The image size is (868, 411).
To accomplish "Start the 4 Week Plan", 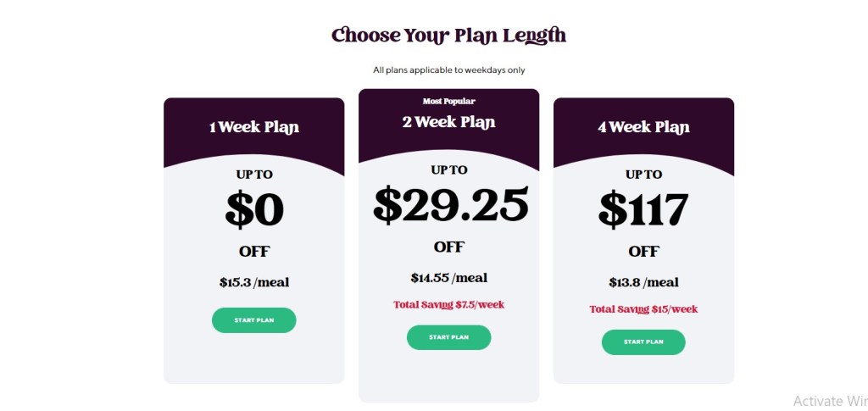I will coord(643,342).
